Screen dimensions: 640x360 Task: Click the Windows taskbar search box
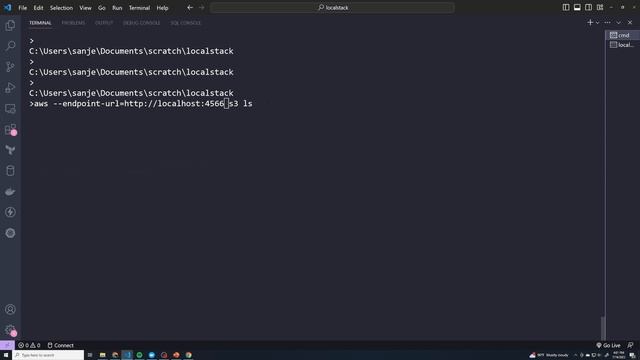pyautogui.click(x=48, y=355)
